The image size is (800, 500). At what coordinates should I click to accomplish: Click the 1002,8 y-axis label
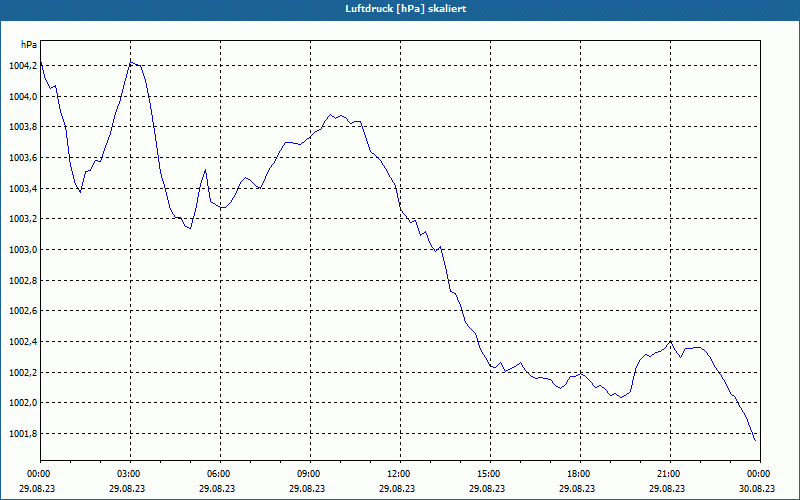coord(22,281)
